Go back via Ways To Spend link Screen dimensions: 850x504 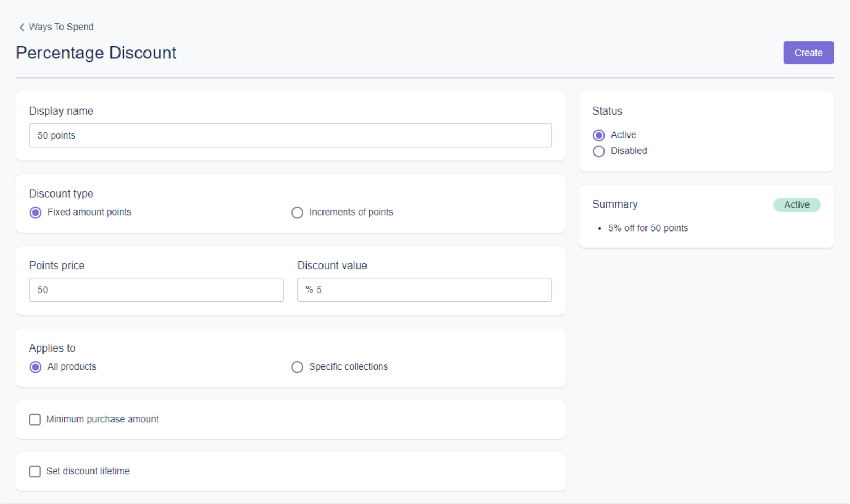[61, 27]
